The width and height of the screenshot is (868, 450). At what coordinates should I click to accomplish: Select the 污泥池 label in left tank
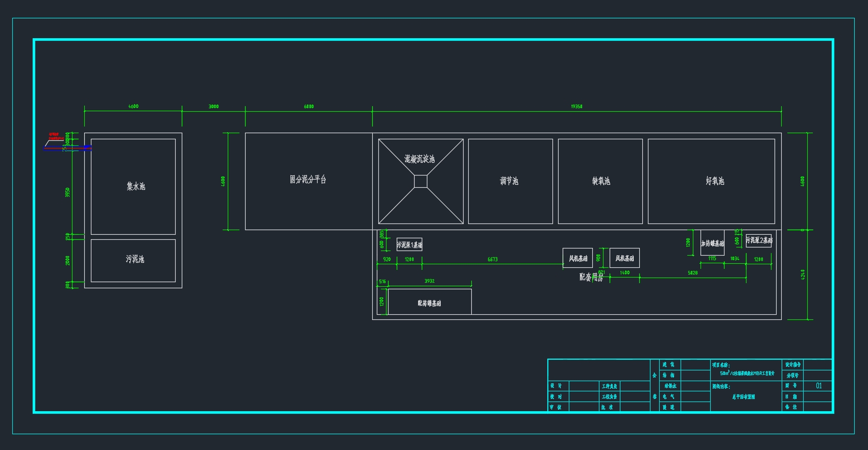click(135, 259)
